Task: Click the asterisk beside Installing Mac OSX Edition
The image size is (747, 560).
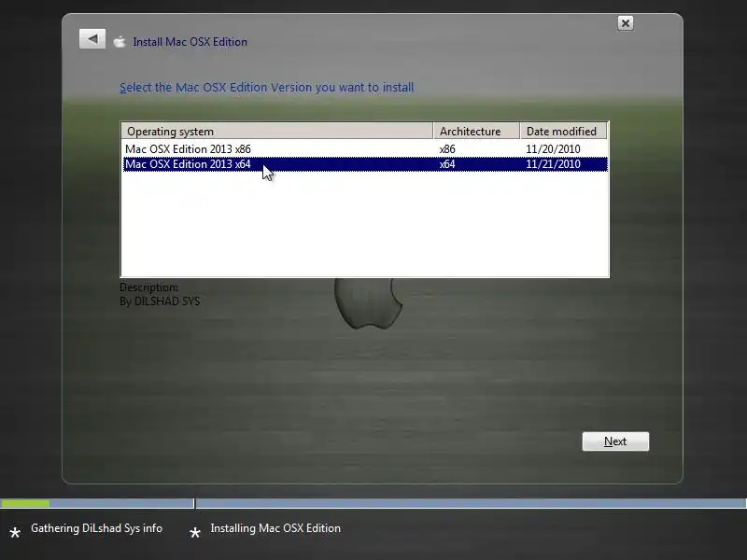Action: click(195, 533)
